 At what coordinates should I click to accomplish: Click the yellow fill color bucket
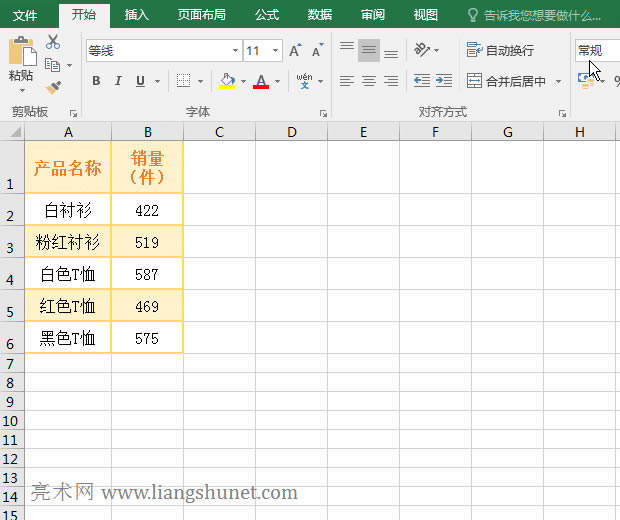(227, 81)
